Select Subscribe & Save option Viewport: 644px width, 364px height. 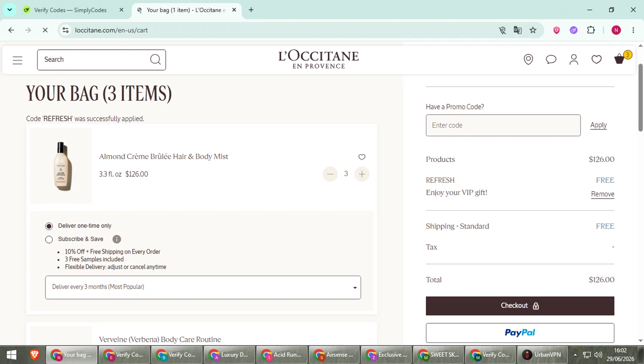point(49,239)
